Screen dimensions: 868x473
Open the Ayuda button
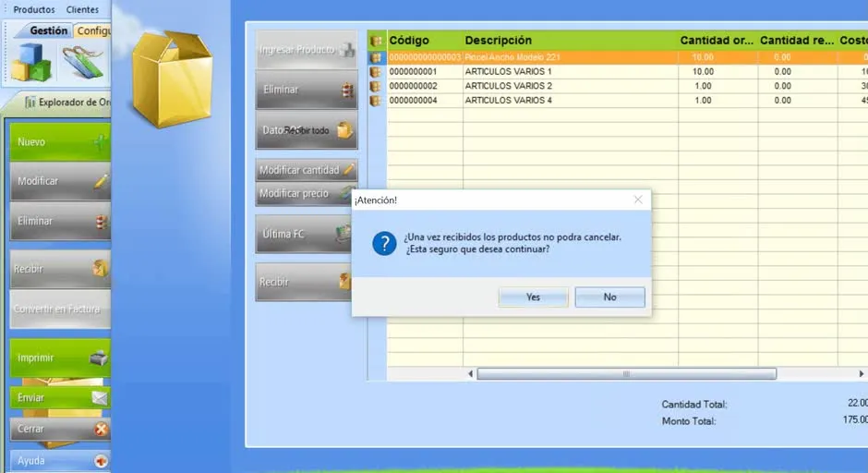click(x=60, y=460)
